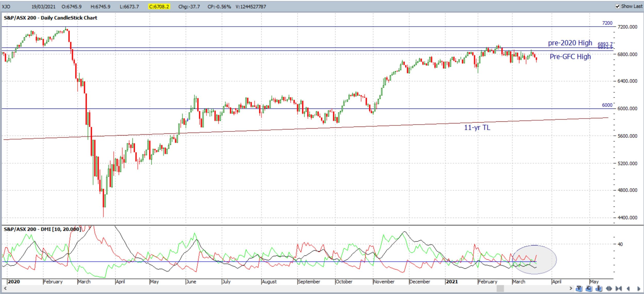644x294 pixels.
Task: Click the February label beside 2020 on the time axis
Action: [53, 282]
